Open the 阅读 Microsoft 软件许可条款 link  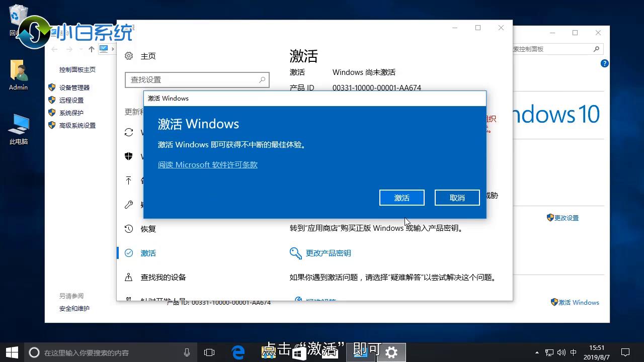click(x=208, y=164)
